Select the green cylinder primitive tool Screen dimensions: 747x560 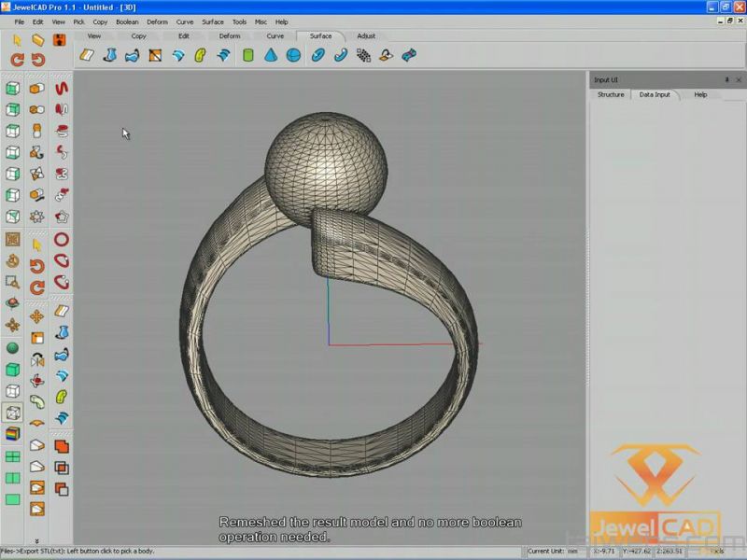(x=248, y=56)
